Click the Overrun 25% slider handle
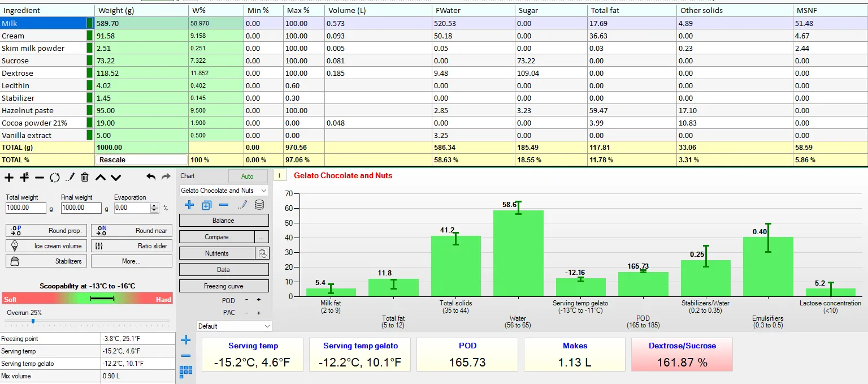This screenshot has height=384, width=868. [33, 321]
